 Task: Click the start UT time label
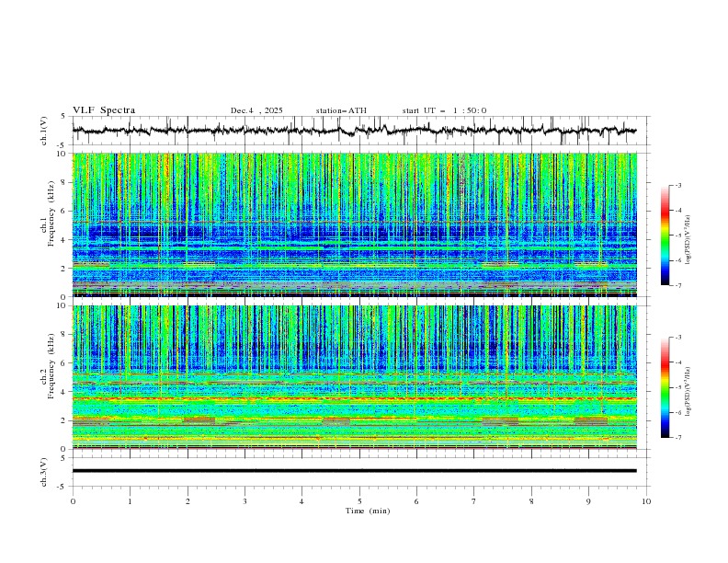[x=444, y=110]
